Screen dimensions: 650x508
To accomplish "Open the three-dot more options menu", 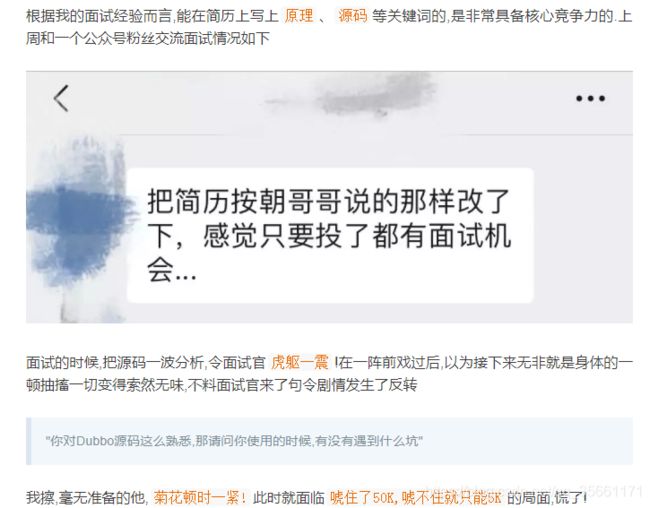I will click(x=591, y=98).
